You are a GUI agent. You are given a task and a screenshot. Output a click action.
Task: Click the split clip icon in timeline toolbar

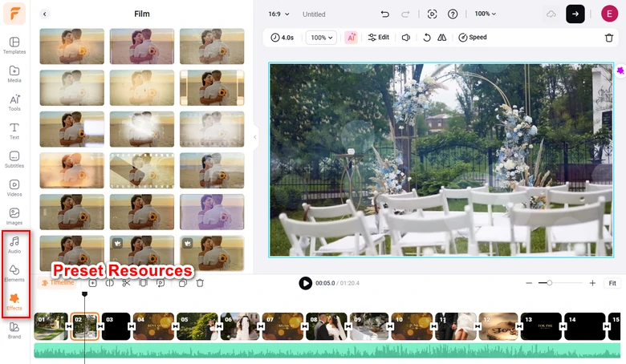click(110, 283)
